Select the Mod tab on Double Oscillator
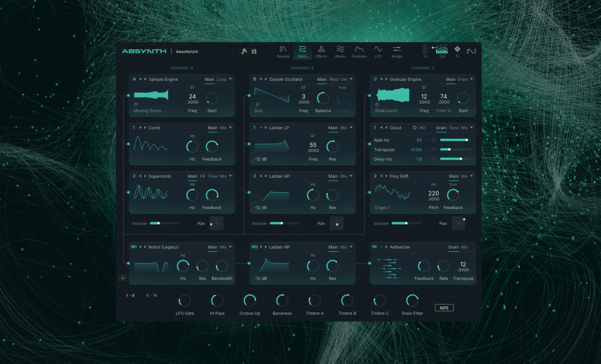The width and height of the screenshot is (601, 364). pos(334,79)
